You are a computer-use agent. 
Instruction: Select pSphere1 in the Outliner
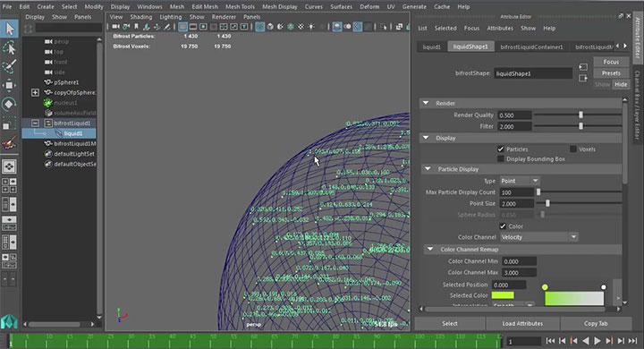coord(66,82)
